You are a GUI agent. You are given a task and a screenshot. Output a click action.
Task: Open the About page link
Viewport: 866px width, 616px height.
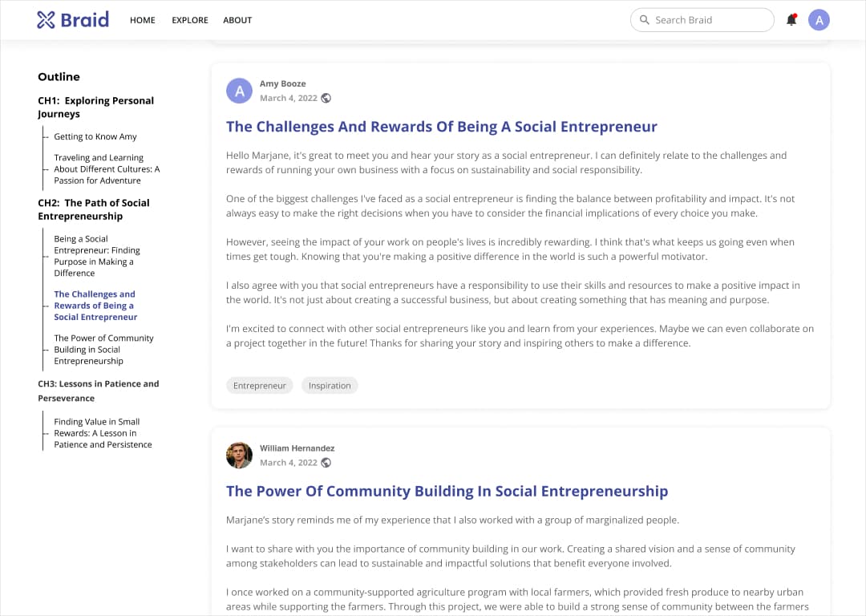pos(237,20)
